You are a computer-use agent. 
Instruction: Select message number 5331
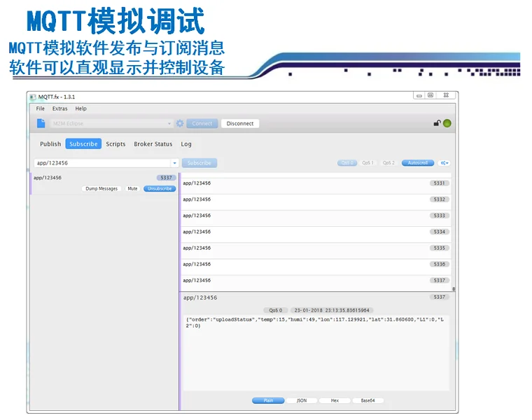pyautogui.click(x=316, y=186)
